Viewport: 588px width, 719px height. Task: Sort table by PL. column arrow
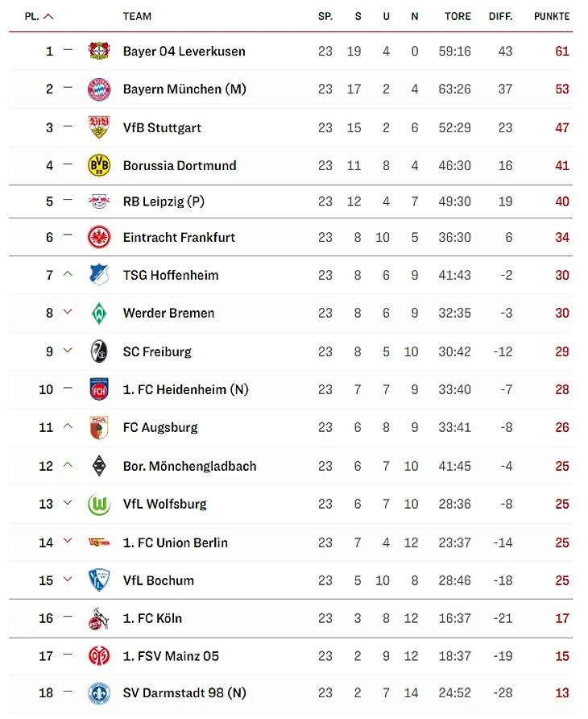(48, 16)
